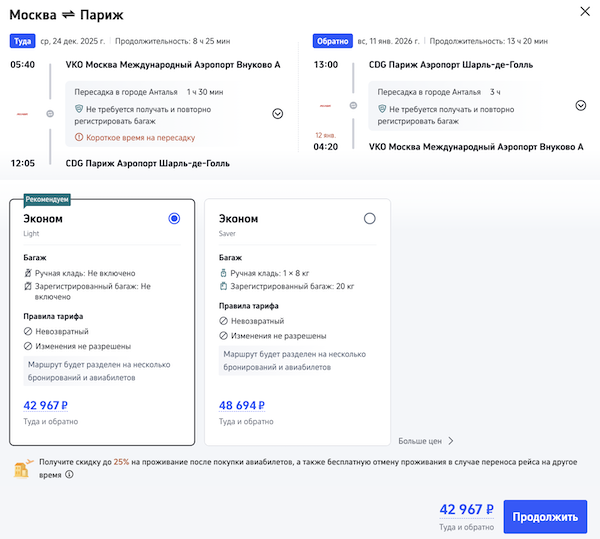Click the Saver checked baggage icon

click(x=223, y=287)
